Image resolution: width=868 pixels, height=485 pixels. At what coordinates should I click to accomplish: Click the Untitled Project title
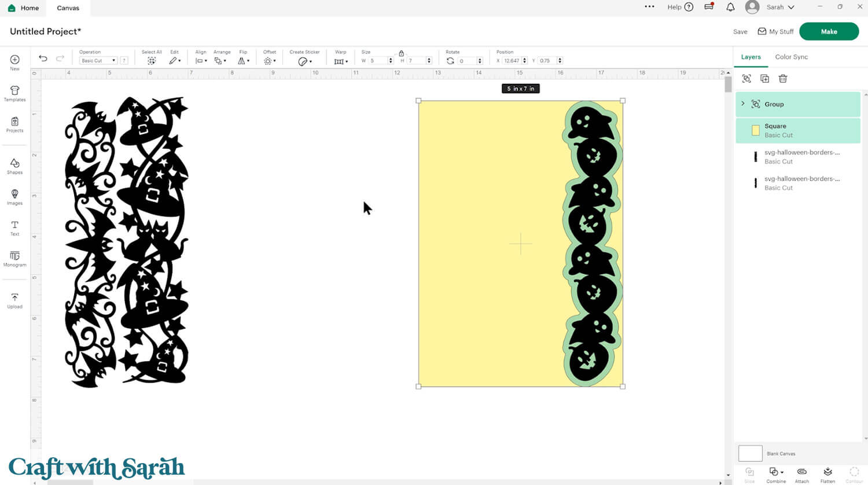point(46,31)
